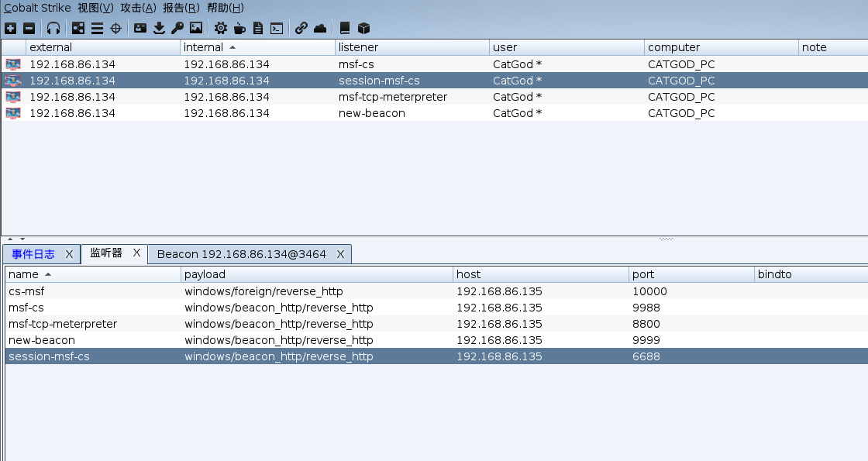The image size is (868, 461).
Task: Click the port 10000 cell
Action: coord(650,291)
